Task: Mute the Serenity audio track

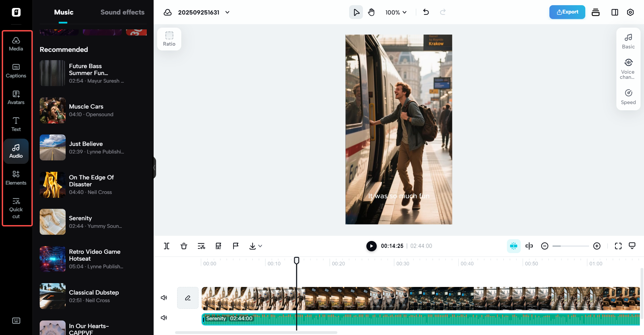Action: (x=164, y=318)
